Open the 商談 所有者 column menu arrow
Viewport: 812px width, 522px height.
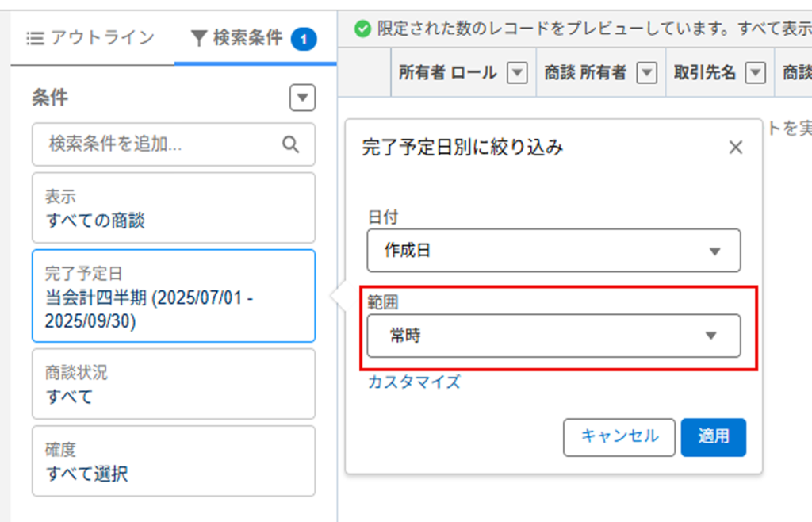(x=648, y=73)
